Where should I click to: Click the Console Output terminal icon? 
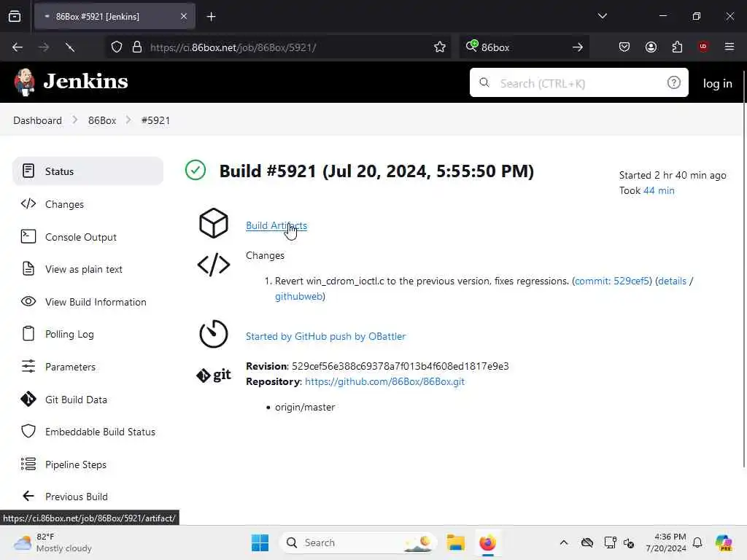coord(28,236)
